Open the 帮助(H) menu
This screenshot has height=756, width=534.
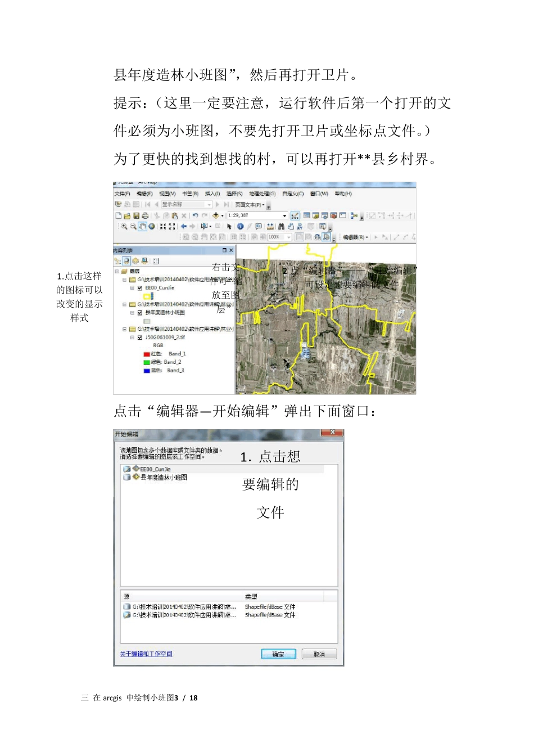click(343, 193)
